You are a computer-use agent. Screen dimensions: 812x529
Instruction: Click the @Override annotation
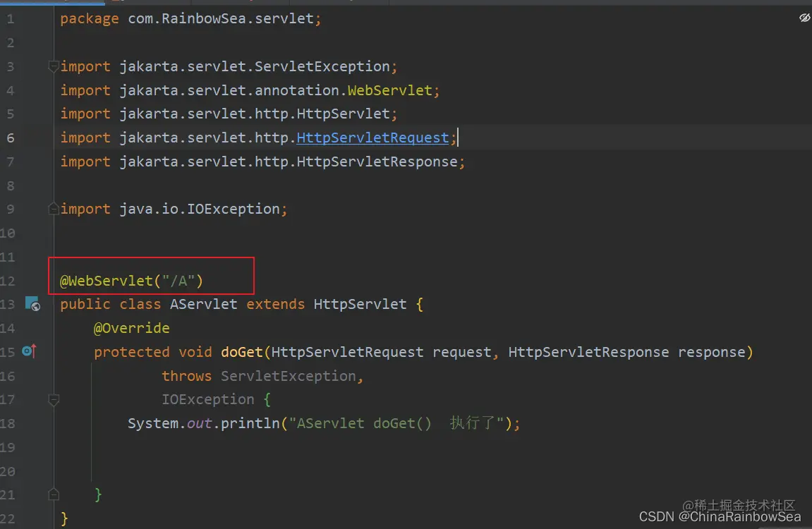131,328
